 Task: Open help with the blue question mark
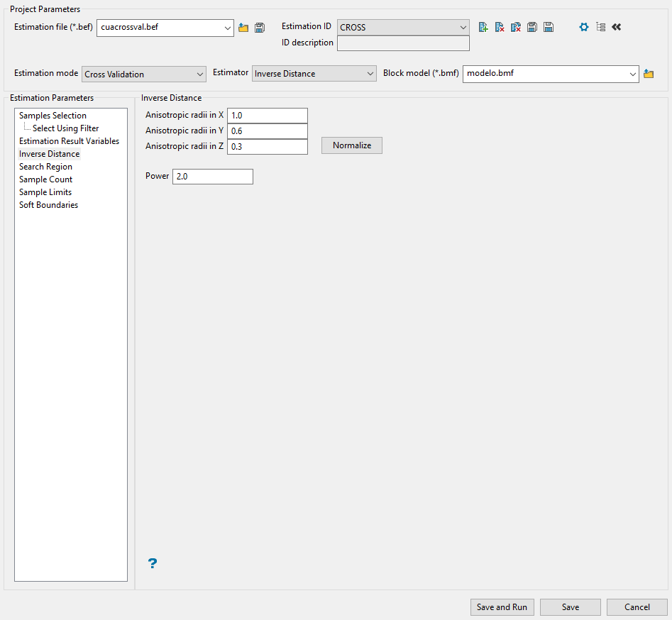[153, 564]
